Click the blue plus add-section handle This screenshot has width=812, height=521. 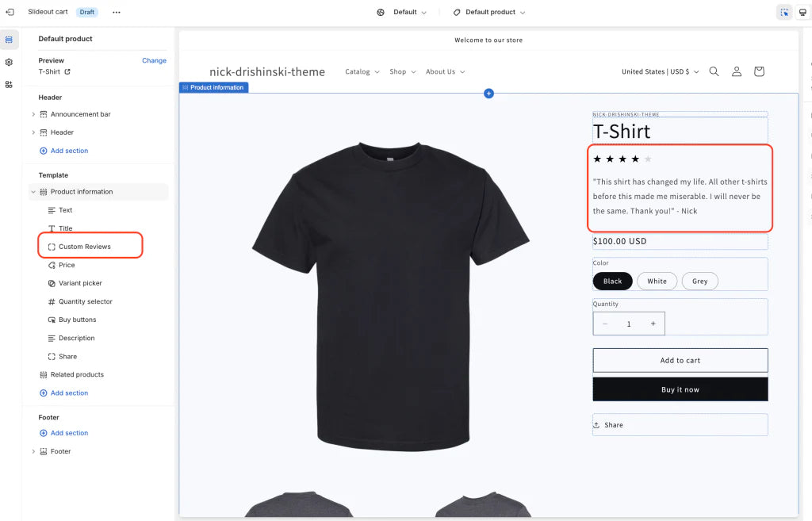coord(488,94)
